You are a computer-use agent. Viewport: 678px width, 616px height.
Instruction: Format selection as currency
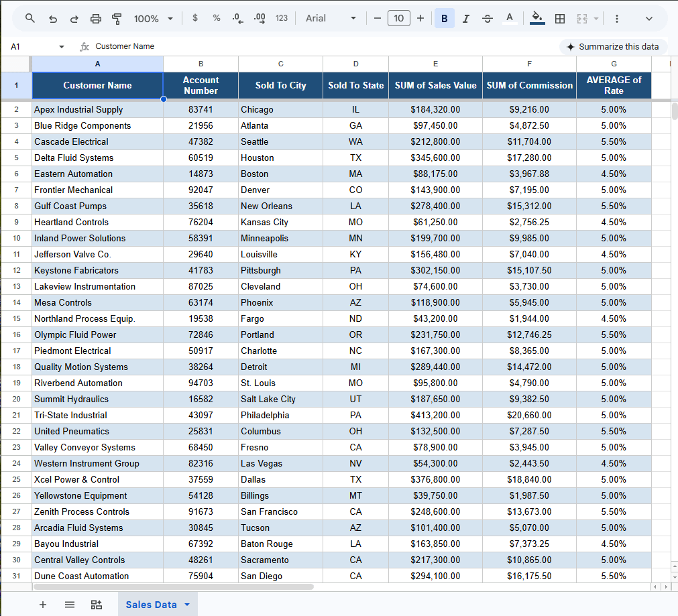tap(195, 18)
